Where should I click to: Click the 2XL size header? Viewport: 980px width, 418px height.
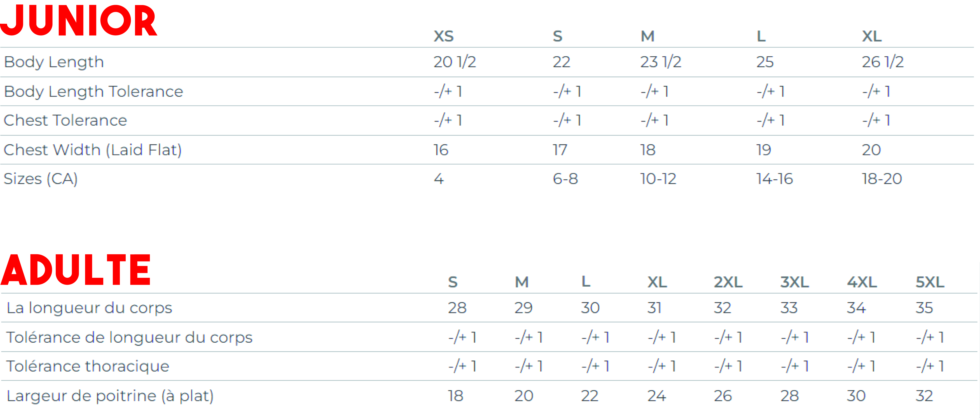click(x=728, y=282)
